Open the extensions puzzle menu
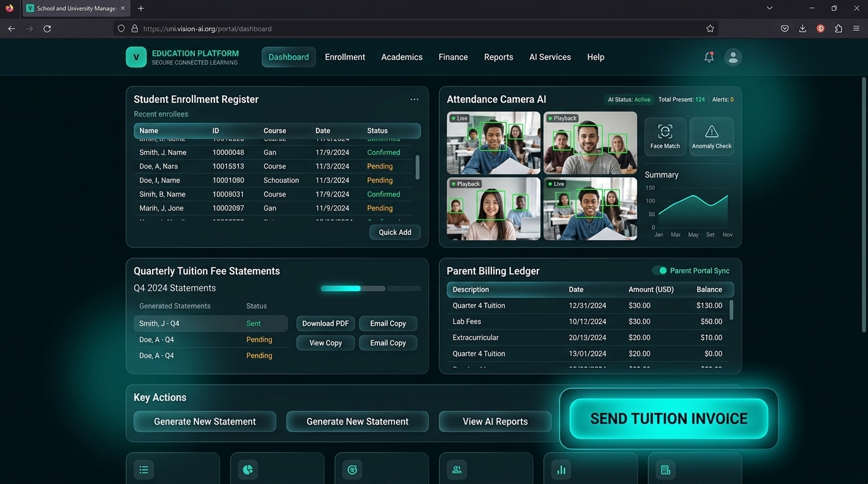868x484 pixels. coord(838,28)
